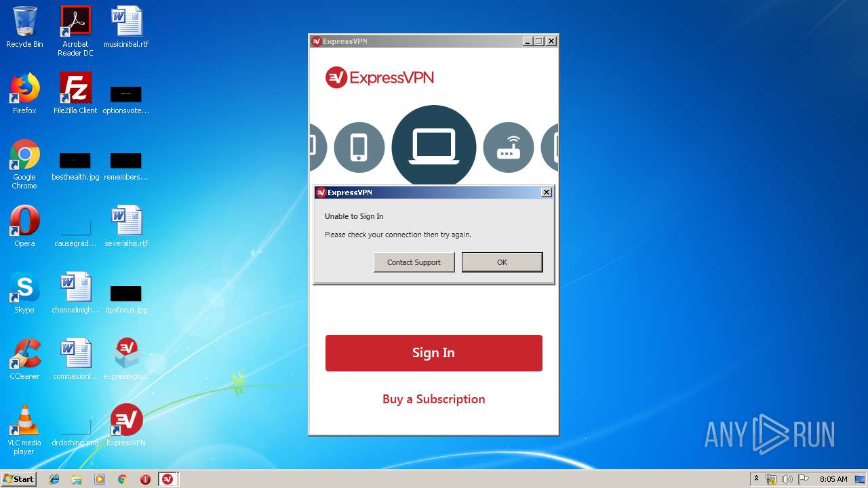Open the Skype desktop shortcut
This screenshot has height=488, width=868.
pyautogui.click(x=24, y=293)
